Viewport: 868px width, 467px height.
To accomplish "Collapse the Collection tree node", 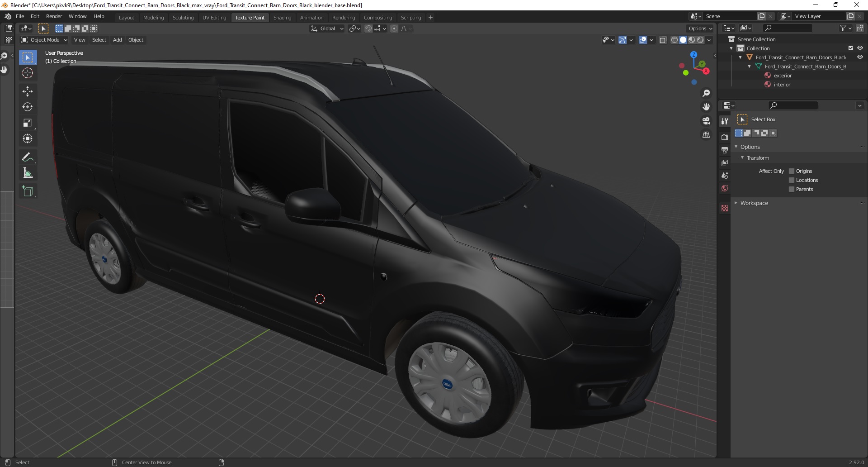I will pyautogui.click(x=731, y=48).
